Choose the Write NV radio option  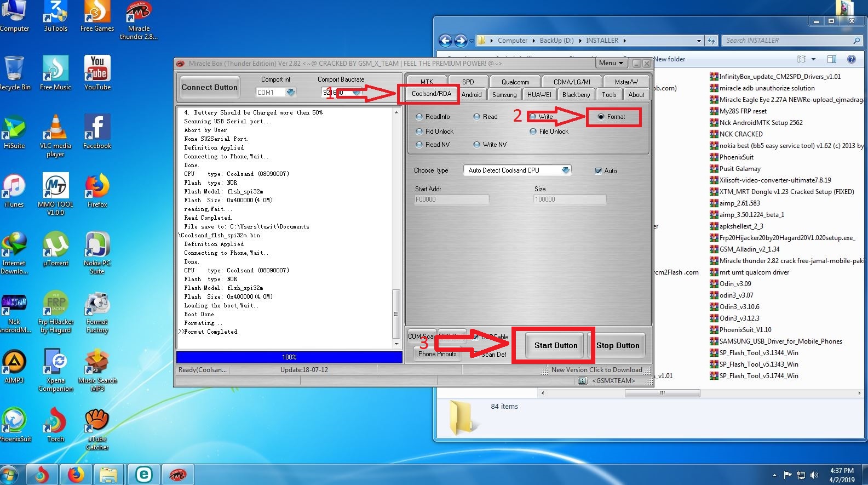490,145
